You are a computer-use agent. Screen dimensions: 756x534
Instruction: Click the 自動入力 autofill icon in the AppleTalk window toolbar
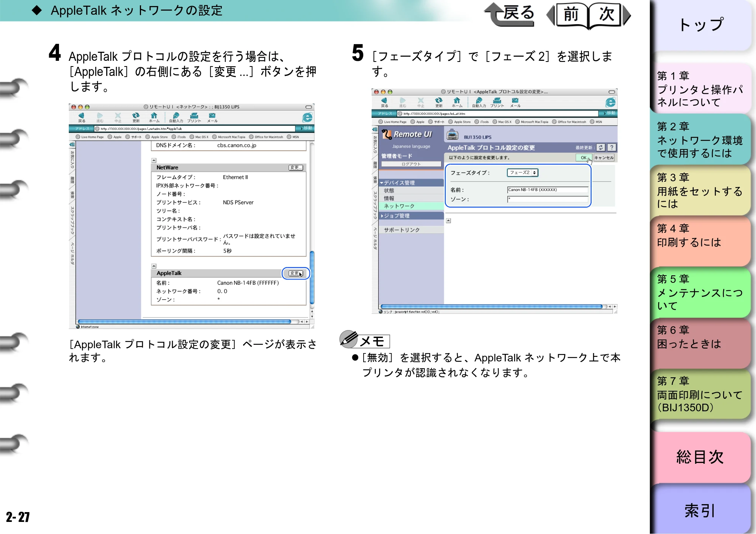coord(479,102)
